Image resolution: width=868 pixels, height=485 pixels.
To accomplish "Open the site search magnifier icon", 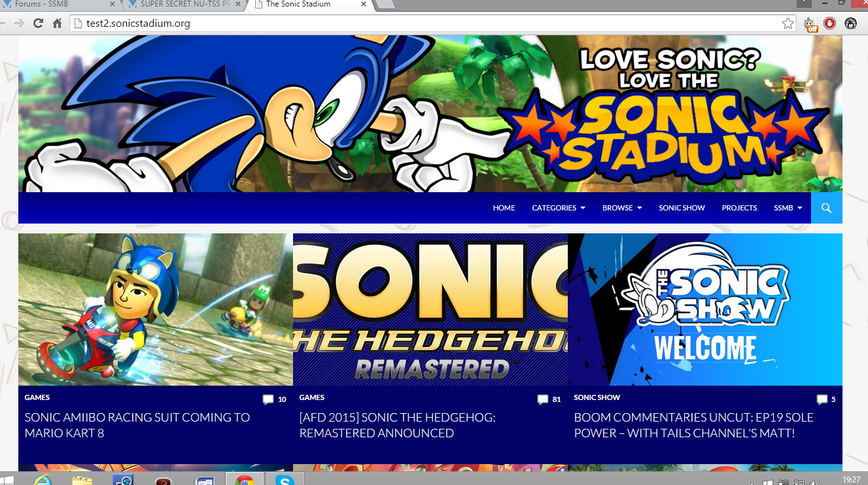I will 826,208.
